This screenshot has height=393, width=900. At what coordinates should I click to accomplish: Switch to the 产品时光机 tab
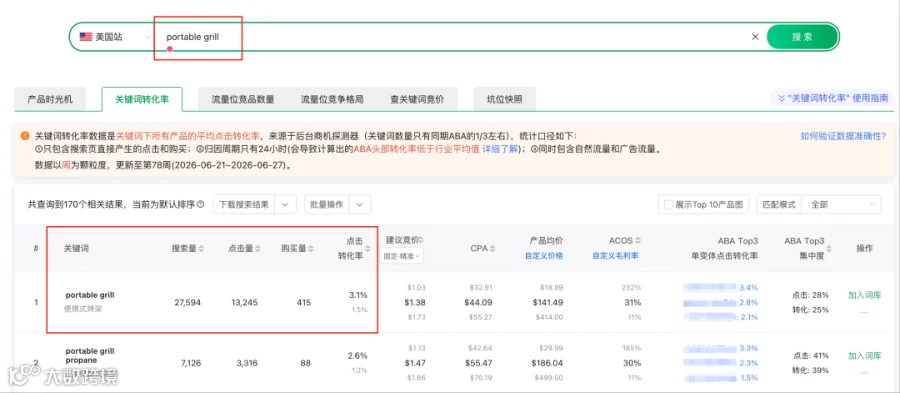51,99
